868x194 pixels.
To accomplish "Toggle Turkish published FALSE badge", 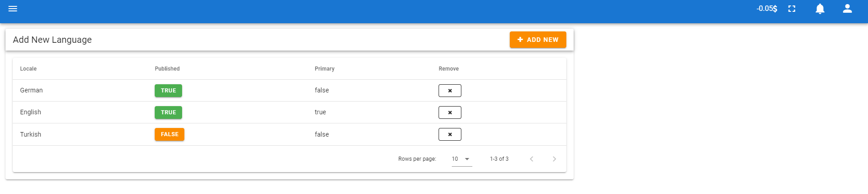I will click(x=169, y=134).
